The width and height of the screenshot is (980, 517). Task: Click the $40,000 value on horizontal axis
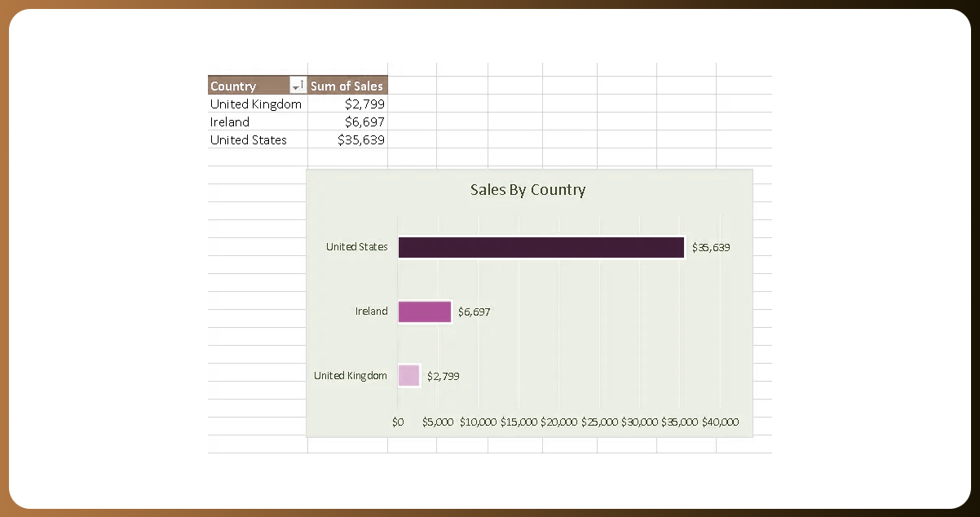coord(720,422)
